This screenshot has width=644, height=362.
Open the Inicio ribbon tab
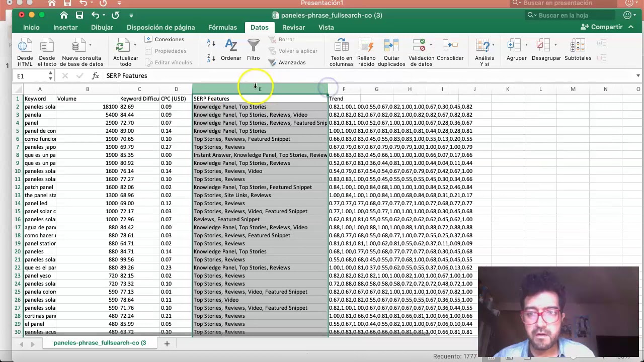coord(31,27)
